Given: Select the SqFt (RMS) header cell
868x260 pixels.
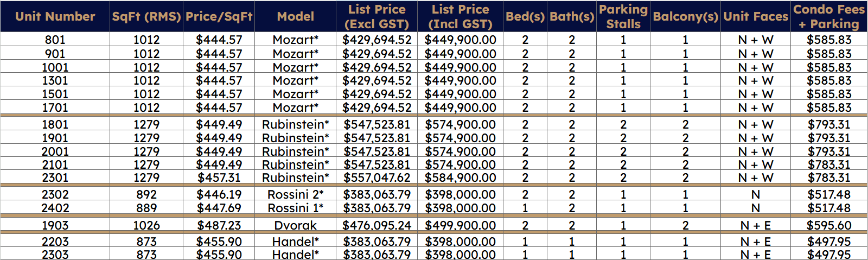Looking at the screenshot, I should (146, 16).
